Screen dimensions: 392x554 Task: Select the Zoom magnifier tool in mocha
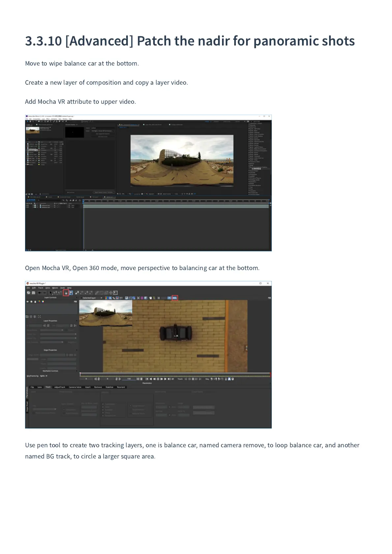pyautogui.click(x=71, y=293)
